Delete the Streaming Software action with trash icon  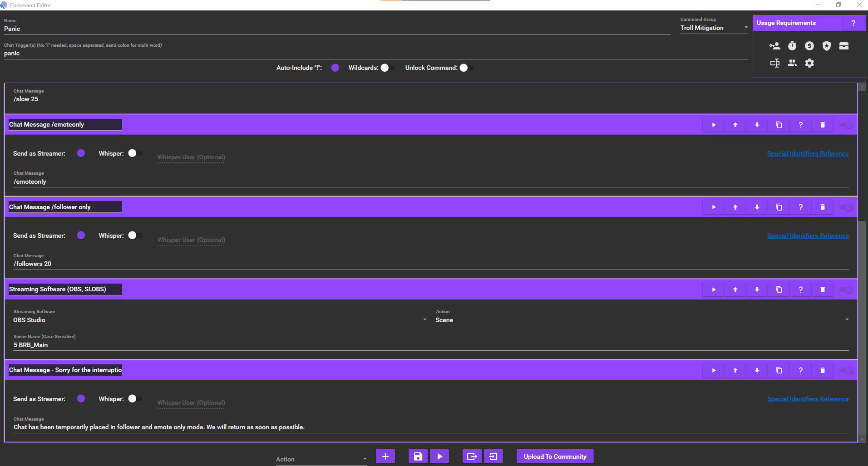point(822,289)
